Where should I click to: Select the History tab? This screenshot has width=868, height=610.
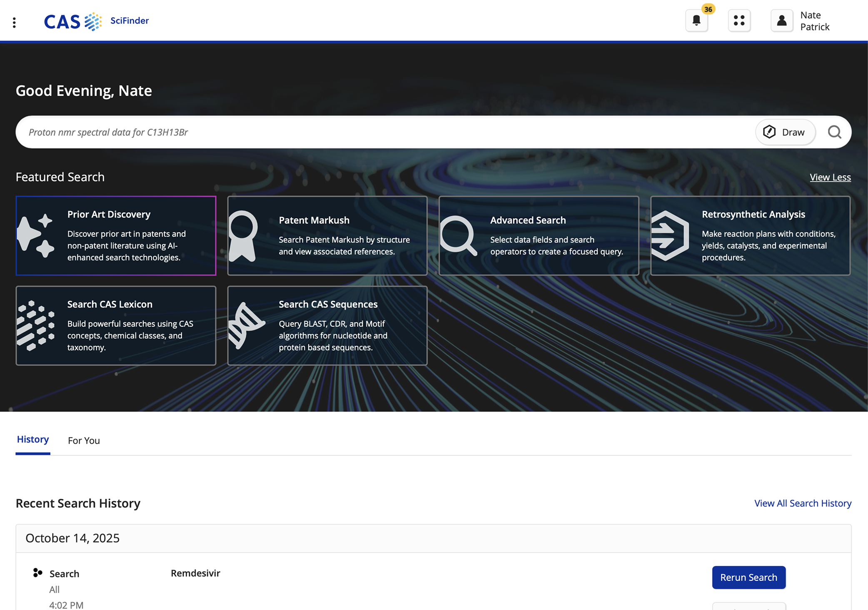[x=32, y=439]
